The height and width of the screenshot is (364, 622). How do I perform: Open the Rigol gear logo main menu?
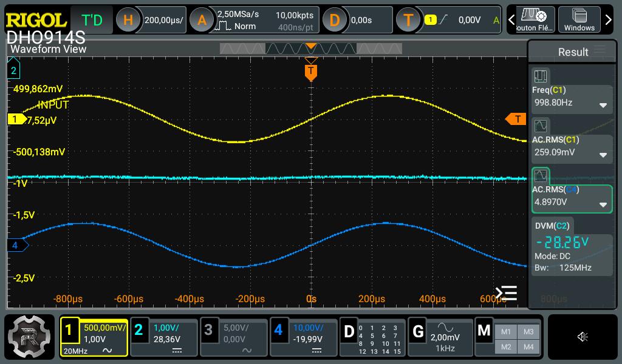[29, 337]
